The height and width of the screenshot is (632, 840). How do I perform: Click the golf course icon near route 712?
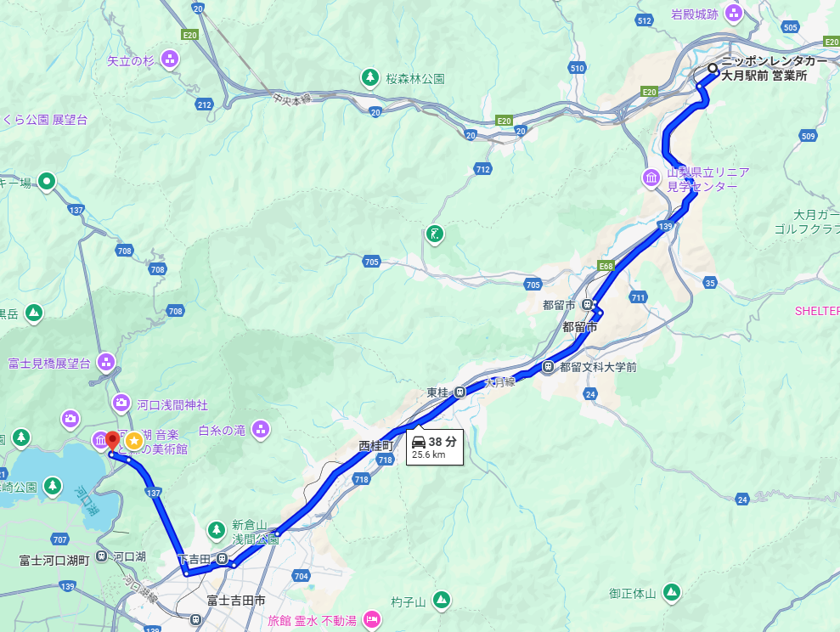tap(435, 234)
